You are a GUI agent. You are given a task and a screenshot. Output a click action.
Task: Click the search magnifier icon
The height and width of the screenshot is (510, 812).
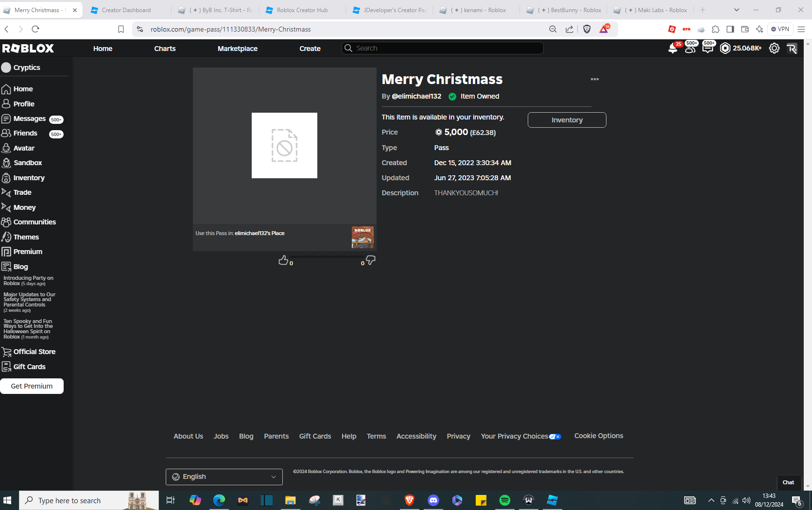tap(348, 48)
